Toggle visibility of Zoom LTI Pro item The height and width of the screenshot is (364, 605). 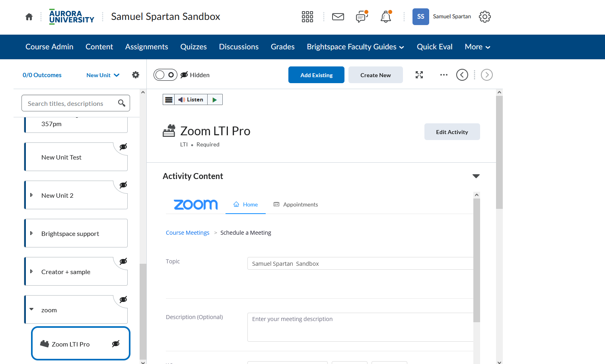(x=116, y=344)
